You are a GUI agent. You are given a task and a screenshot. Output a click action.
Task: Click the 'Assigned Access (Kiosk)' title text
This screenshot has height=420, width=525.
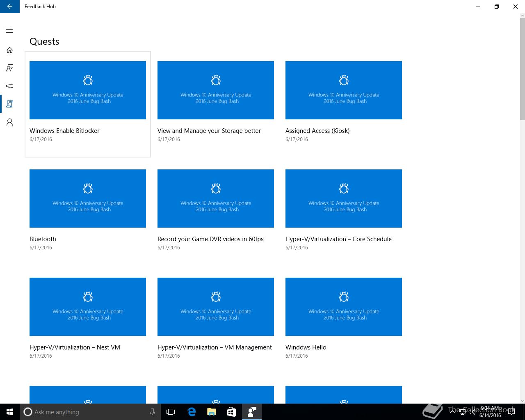317,131
